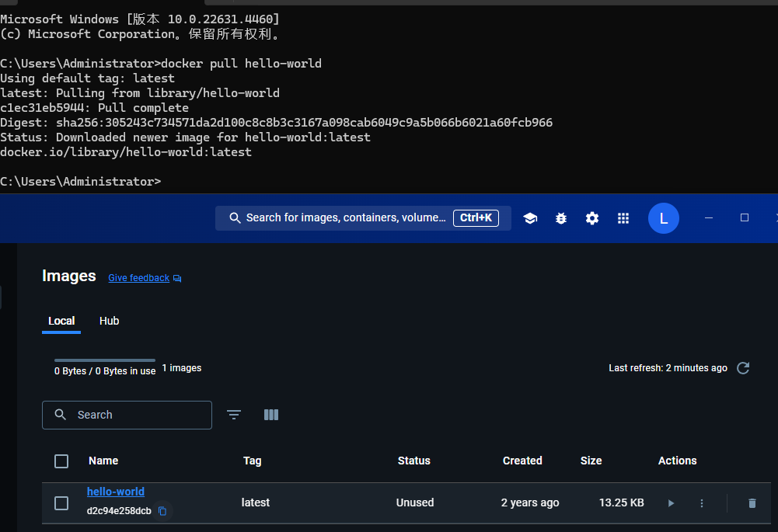Run the hello-world image

pyautogui.click(x=671, y=503)
